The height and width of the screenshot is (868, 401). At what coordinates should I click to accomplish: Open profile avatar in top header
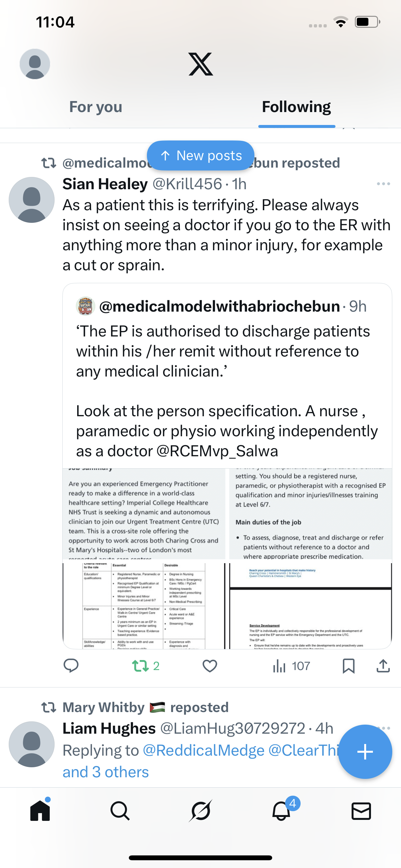35,64
